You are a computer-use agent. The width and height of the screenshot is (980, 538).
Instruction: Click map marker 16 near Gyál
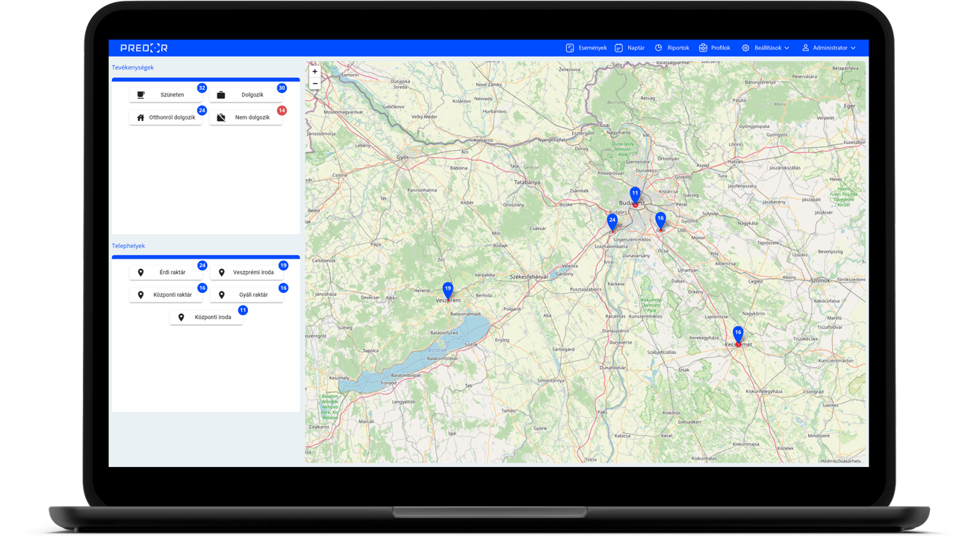coord(660,220)
